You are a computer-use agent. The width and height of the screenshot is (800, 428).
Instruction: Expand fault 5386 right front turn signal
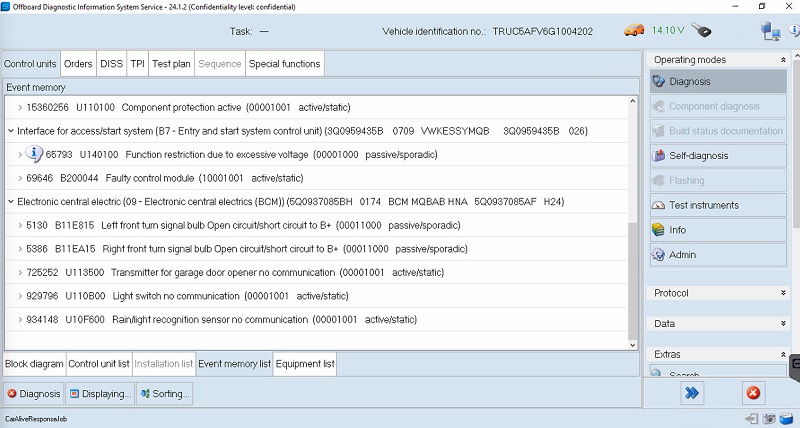(x=20, y=249)
